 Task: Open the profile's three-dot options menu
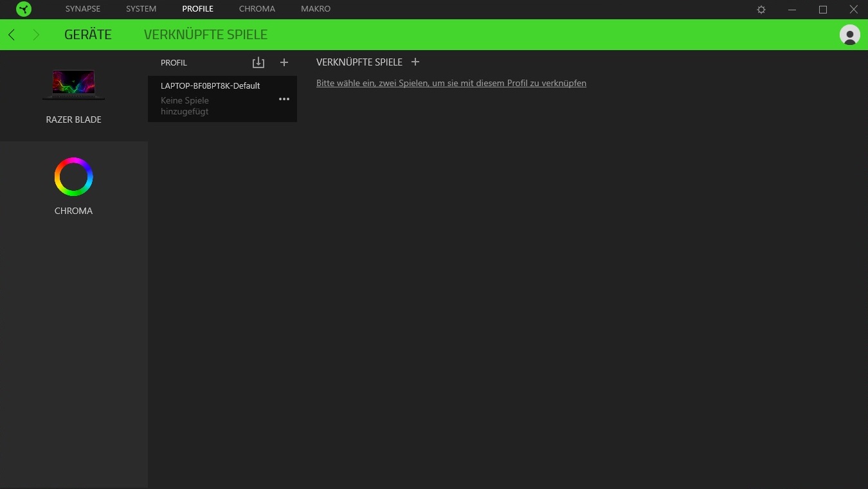pyautogui.click(x=284, y=99)
